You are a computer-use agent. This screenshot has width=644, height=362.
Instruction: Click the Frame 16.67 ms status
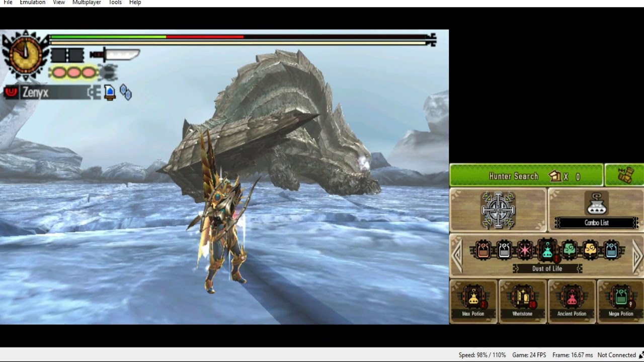point(573,355)
